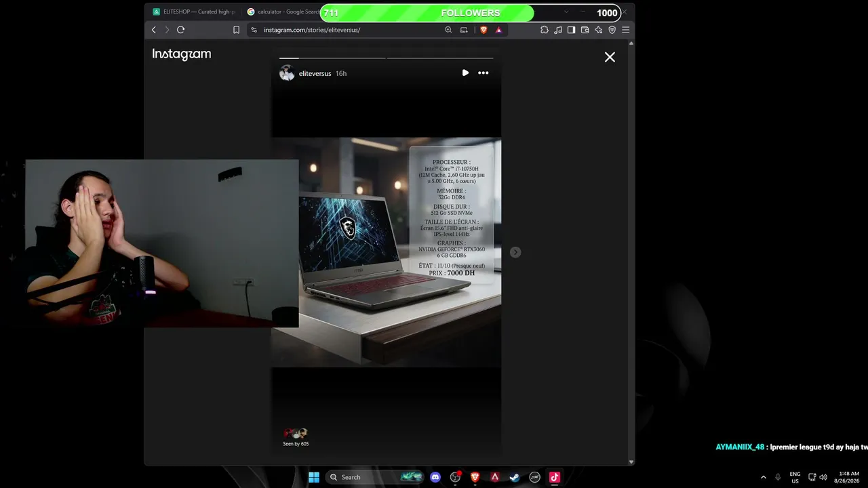
Task: Open the round white-ringed taskbar app
Action: coord(534,477)
